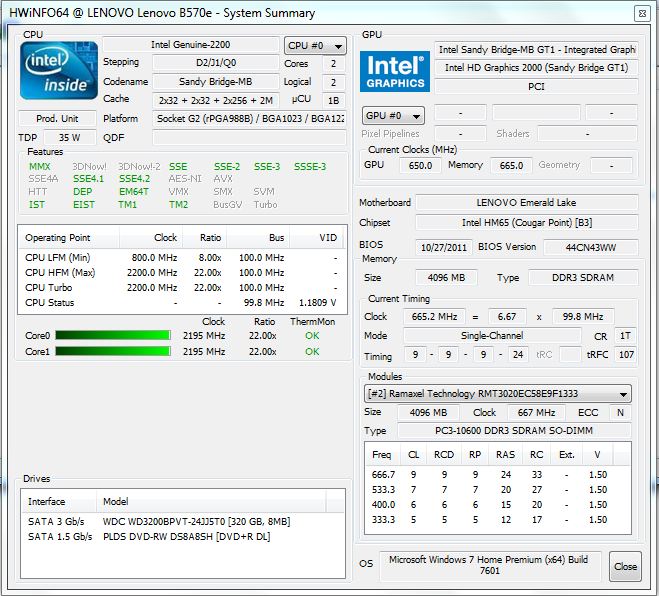Click the Model column header in Drives

pos(211,501)
